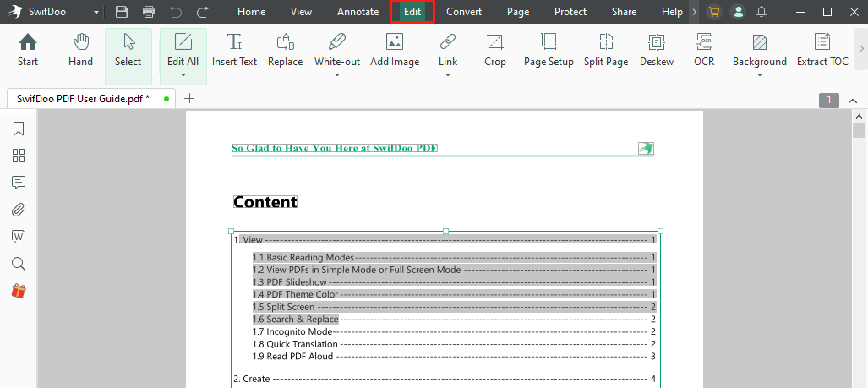This screenshot has height=388, width=868.
Task: Reveal more toolbar tools arrow
Action: click(860, 47)
